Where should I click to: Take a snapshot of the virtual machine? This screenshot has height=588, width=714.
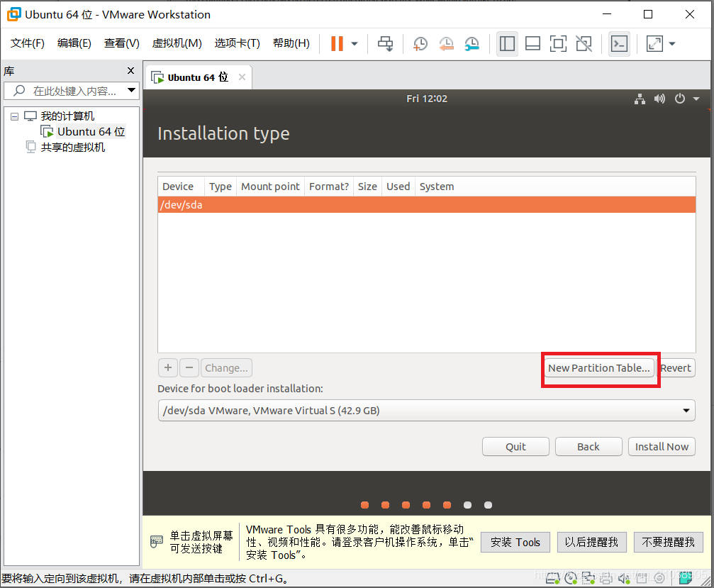pyautogui.click(x=420, y=44)
